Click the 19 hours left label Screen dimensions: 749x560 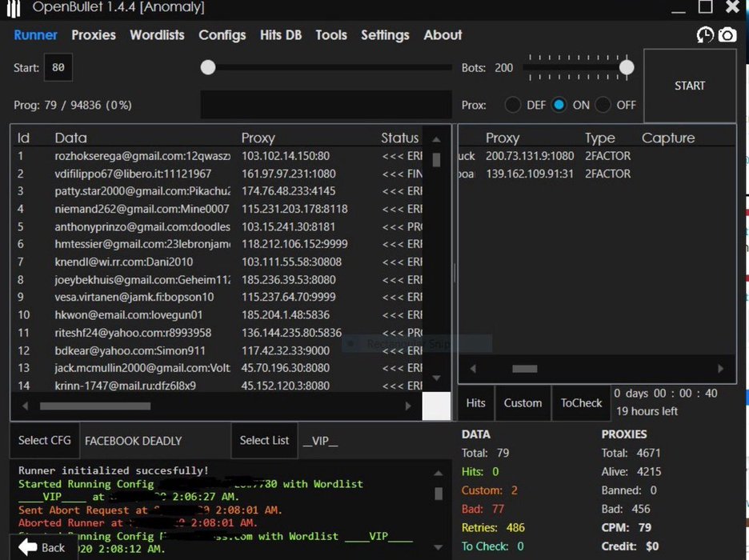(x=647, y=411)
